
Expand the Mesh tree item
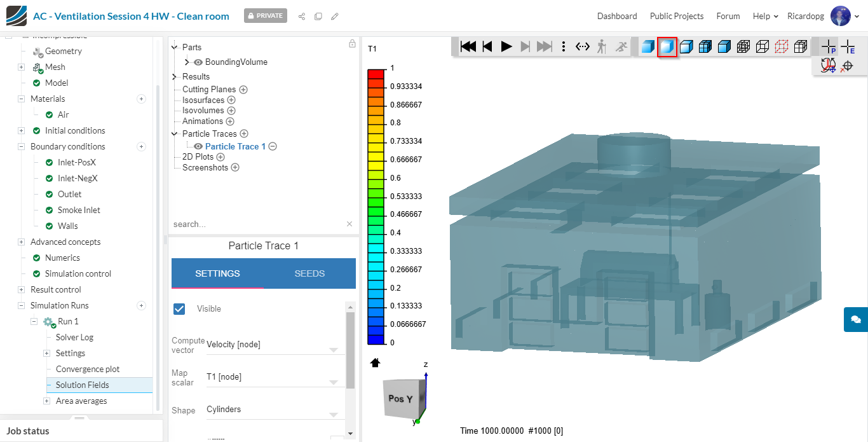(x=21, y=67)
